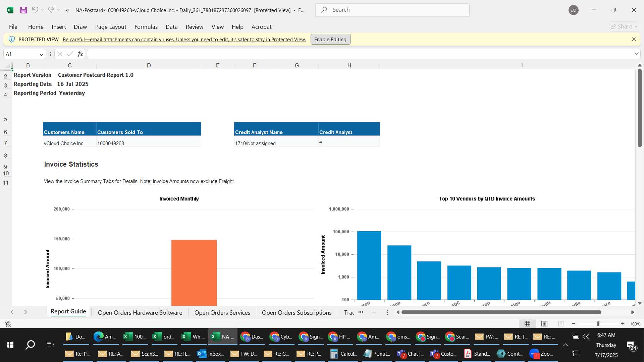Image resolution: width=644 pixels, height=362 pixels.
Task: Switch to Normal view icon
Action: [x=527, y=323]
